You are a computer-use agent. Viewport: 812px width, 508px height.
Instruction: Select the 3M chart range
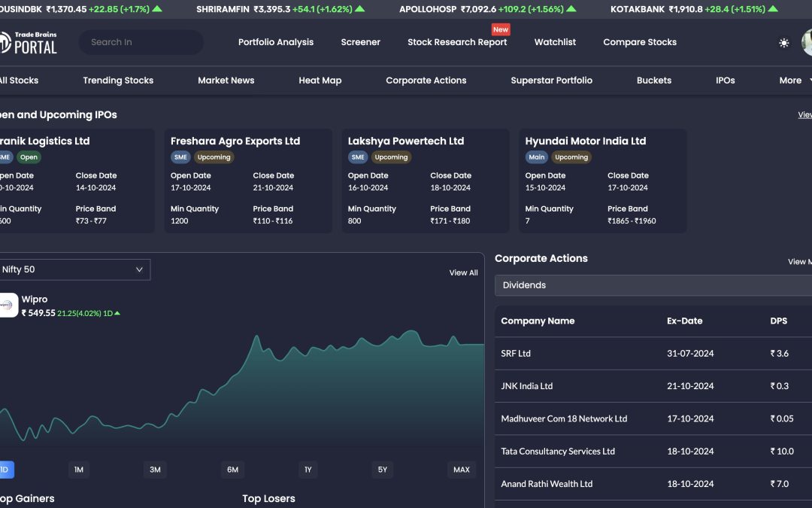coord(156,470)
